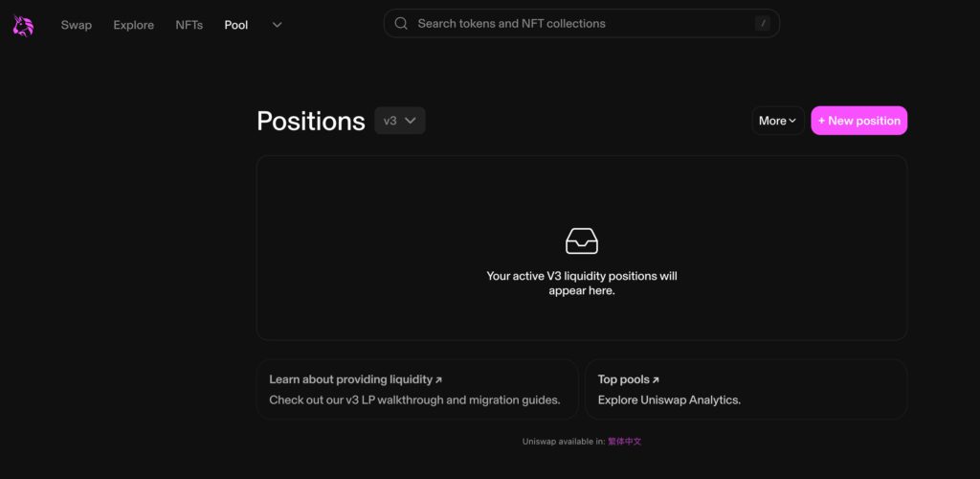The width and height of the screenshot is (980, 479).
Task: Click the search magnifier icon
Action: [x=401, y=24]
